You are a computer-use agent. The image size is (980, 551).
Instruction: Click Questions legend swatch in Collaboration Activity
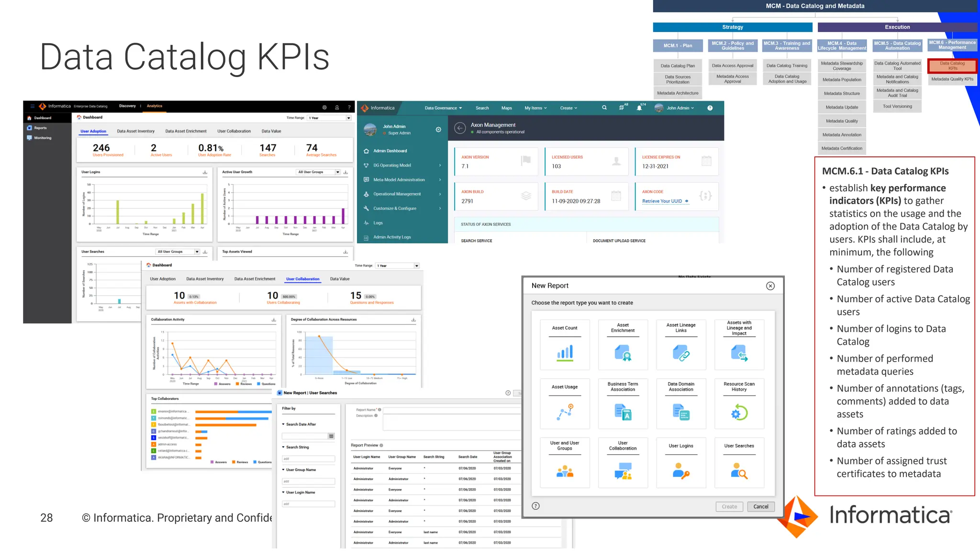(x=259, y=384)
